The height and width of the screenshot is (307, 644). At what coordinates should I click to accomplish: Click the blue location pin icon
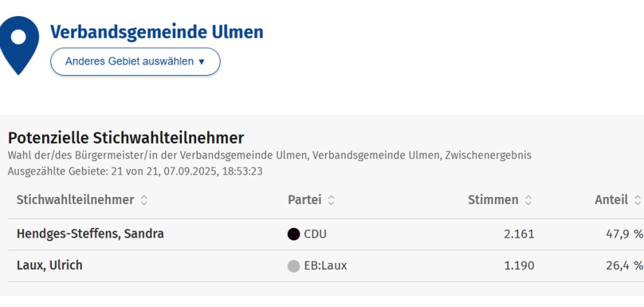19,45
